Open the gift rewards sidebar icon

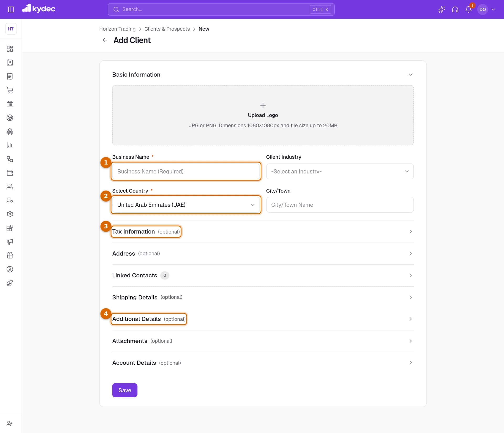[10, 255]
